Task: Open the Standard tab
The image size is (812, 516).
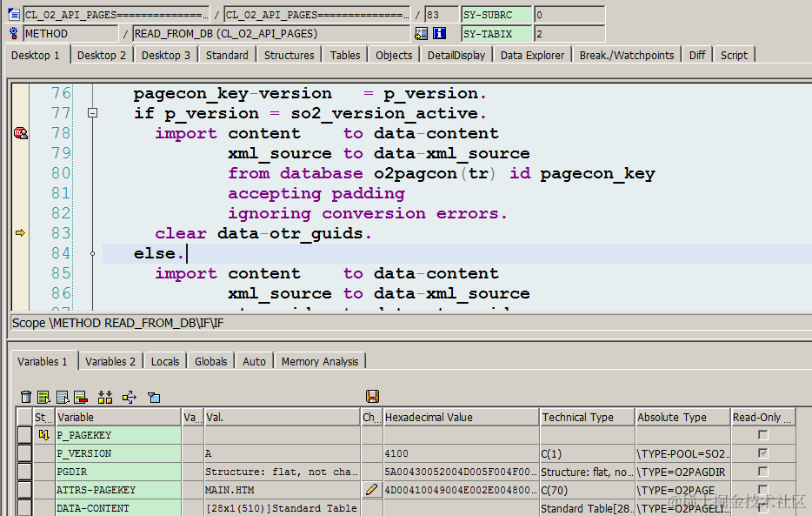Action: (227, 56)
